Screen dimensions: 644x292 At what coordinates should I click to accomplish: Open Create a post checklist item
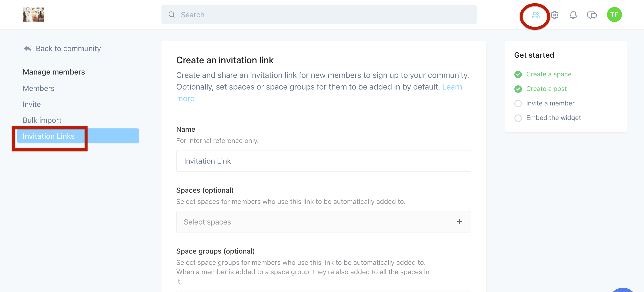click(546, 89)
